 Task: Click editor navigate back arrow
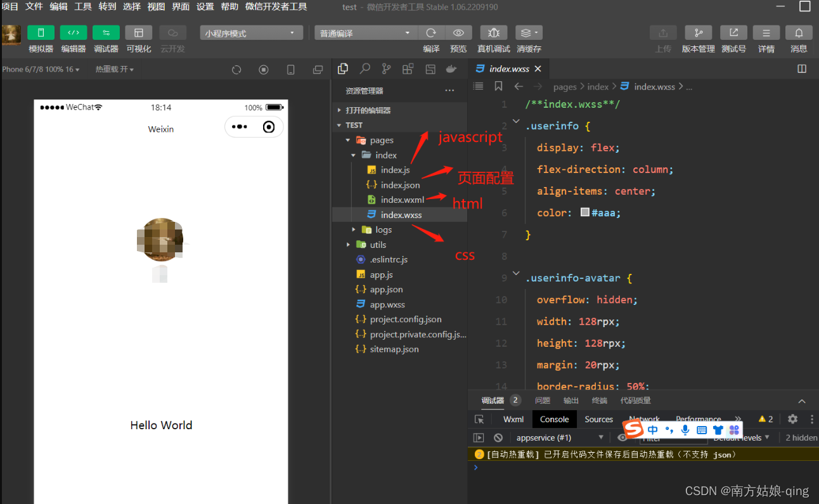[519, 86]
